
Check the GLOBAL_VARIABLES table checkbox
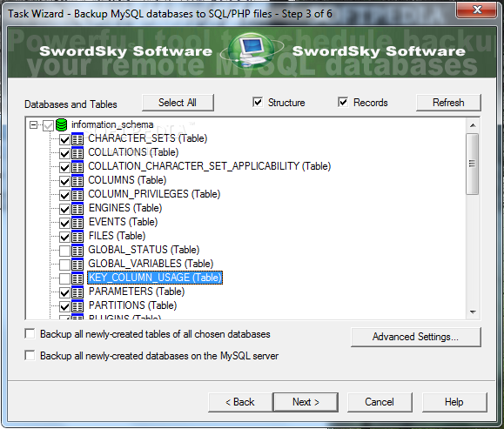tap(64, 265)
